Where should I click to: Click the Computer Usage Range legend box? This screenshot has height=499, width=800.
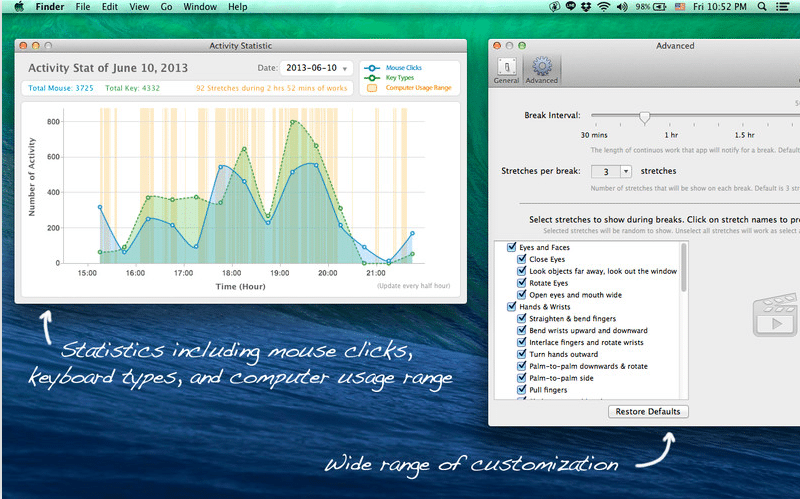tap(372, 88)
